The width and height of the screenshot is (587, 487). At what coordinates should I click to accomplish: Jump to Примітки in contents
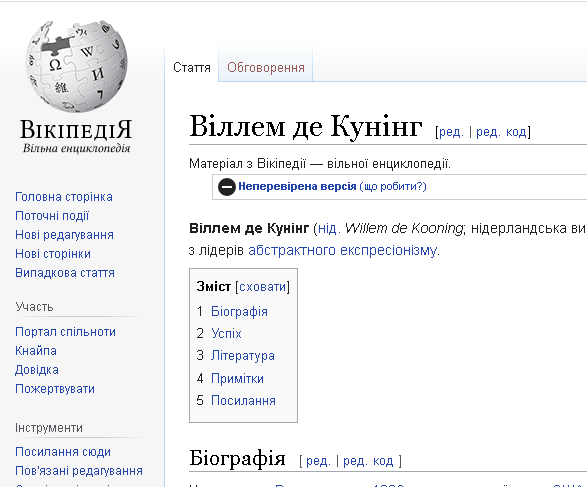(x=237, y=378)
